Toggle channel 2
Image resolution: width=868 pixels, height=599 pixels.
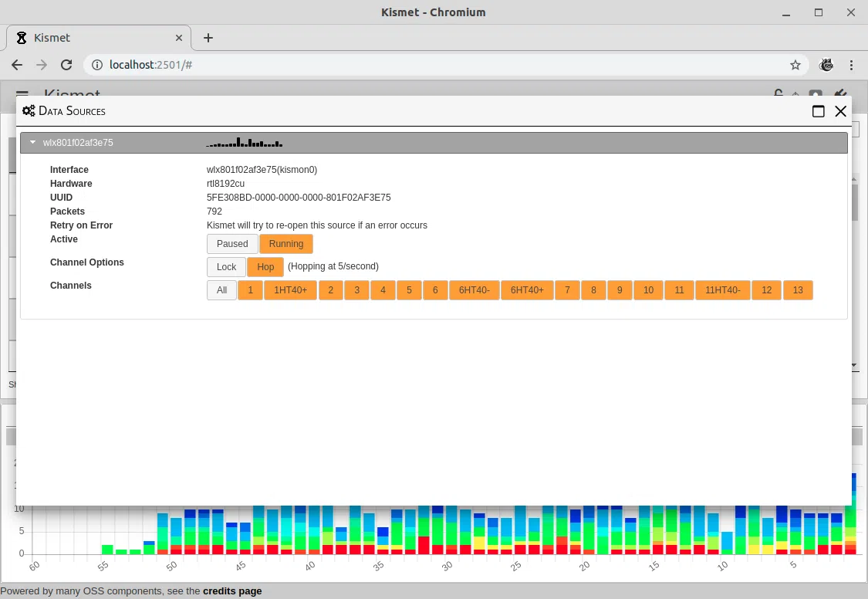pos(330,290)
